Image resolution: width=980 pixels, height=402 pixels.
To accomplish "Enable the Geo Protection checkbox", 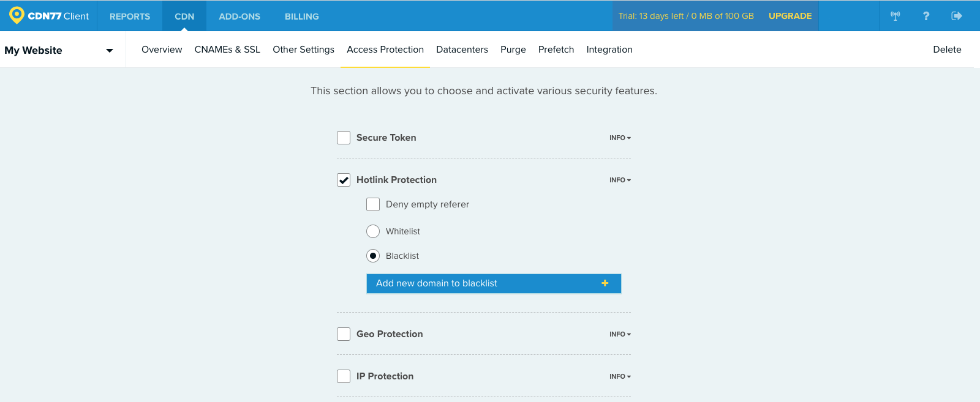I will click(x=344, y=334).
